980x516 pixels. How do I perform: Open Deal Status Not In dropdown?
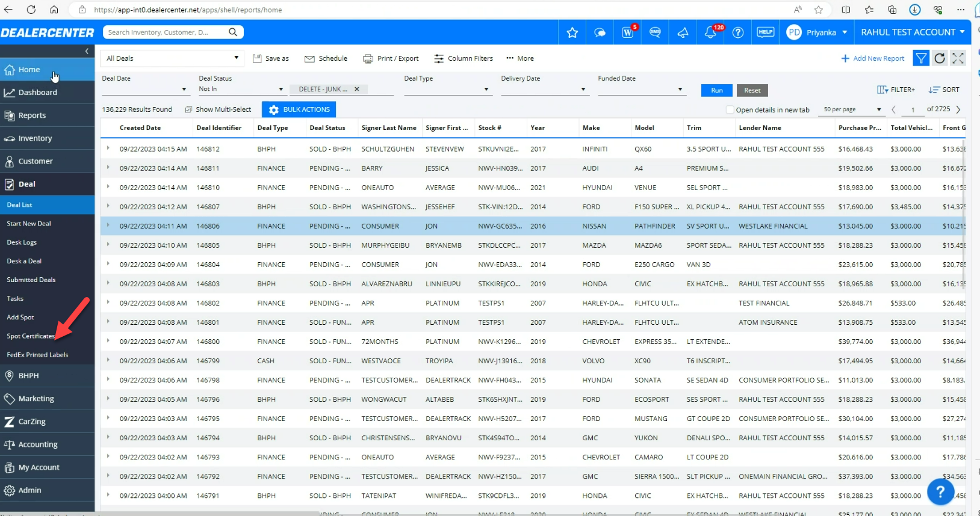click(241, 89)
